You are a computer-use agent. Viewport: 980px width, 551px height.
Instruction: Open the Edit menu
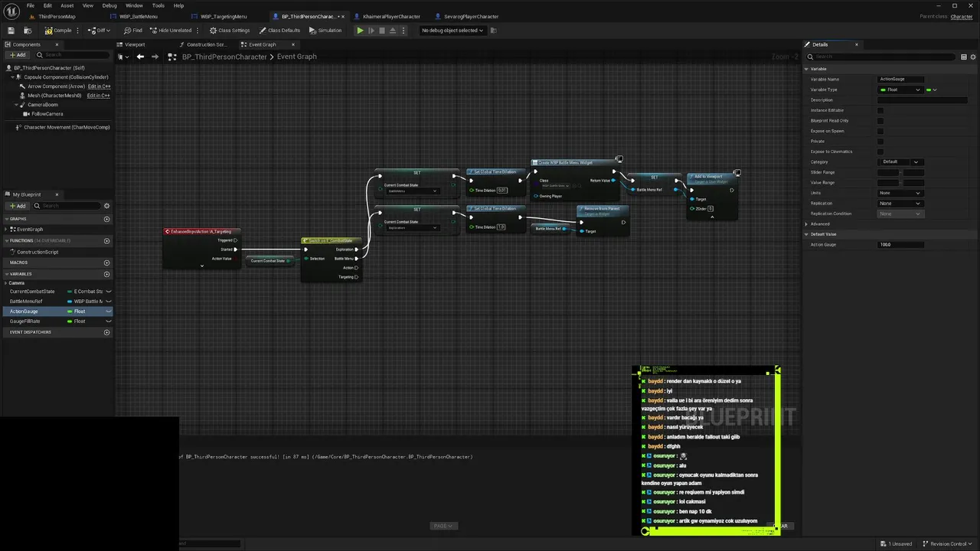click(47, 5)
